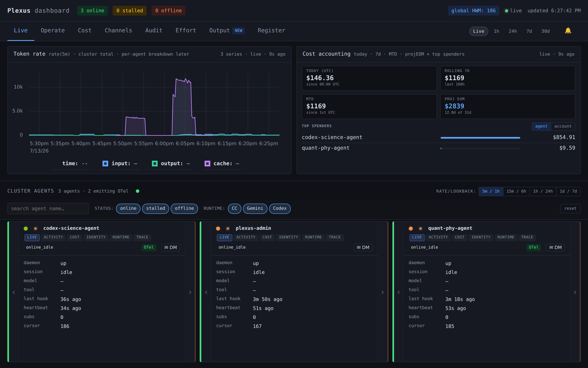Click previous chevron on plexus-admin card
Image resolution: width=588 pixels, height=368 pixels.
click(206, 292)
